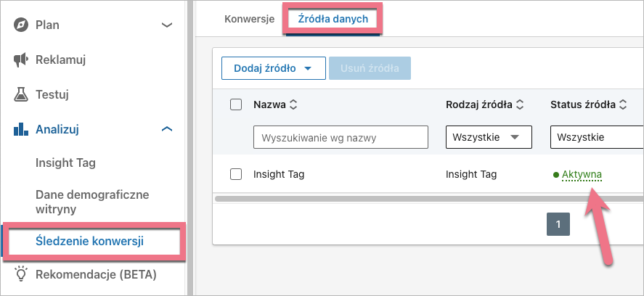The image size is (644, 296).
Task: Open Śledzenie konwersji in sidebar
Action: coord(89,242)
